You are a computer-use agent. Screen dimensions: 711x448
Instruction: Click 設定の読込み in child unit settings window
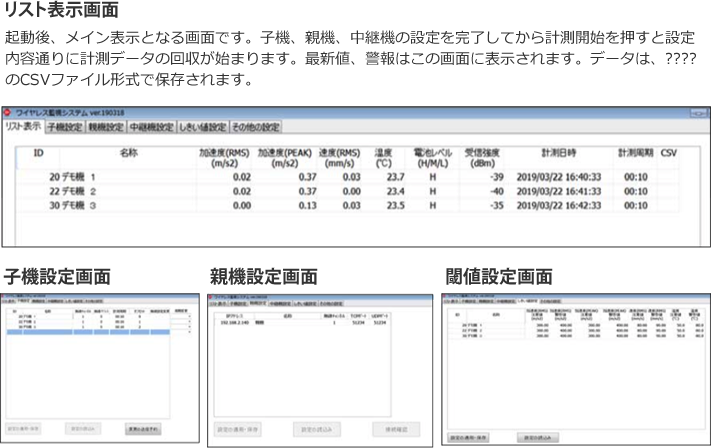(x=83, y=429)
